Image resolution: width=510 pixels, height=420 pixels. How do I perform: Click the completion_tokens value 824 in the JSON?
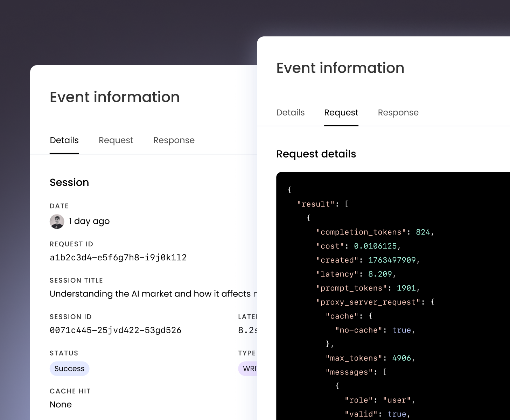(x=425, y=232)
